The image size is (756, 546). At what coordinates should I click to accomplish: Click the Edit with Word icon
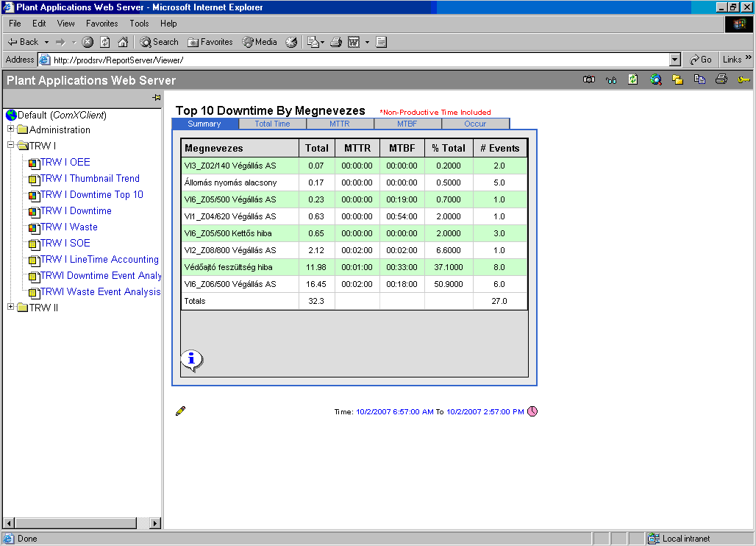[354, 43]
